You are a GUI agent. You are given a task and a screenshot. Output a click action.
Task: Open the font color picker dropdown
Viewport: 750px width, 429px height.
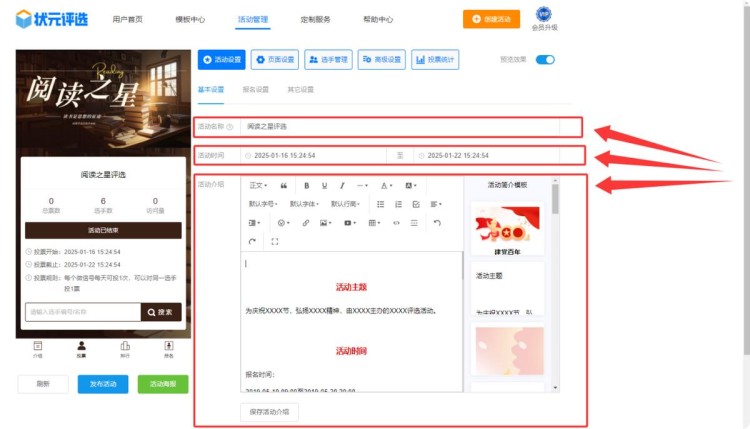387,185
